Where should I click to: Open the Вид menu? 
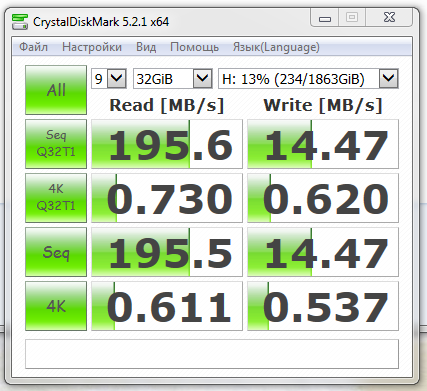click(x=146, y=47)
